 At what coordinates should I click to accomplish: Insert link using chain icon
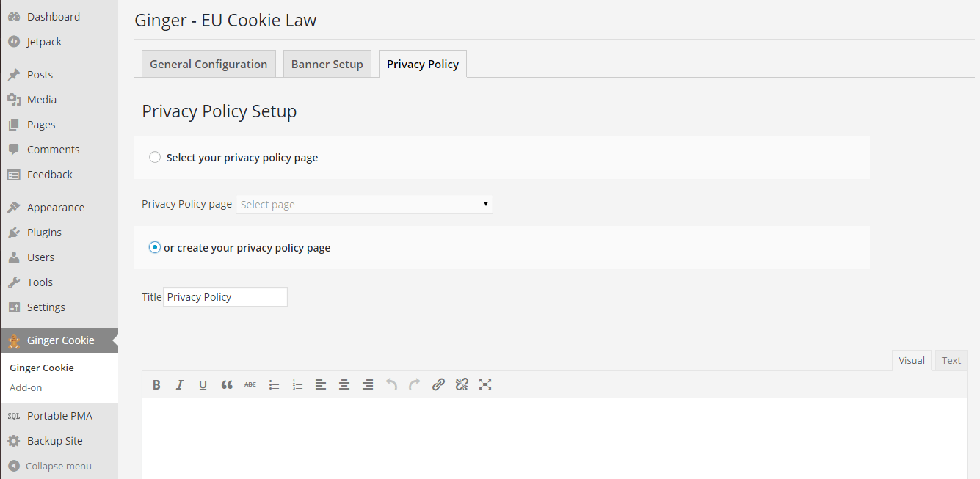point(438,384)
